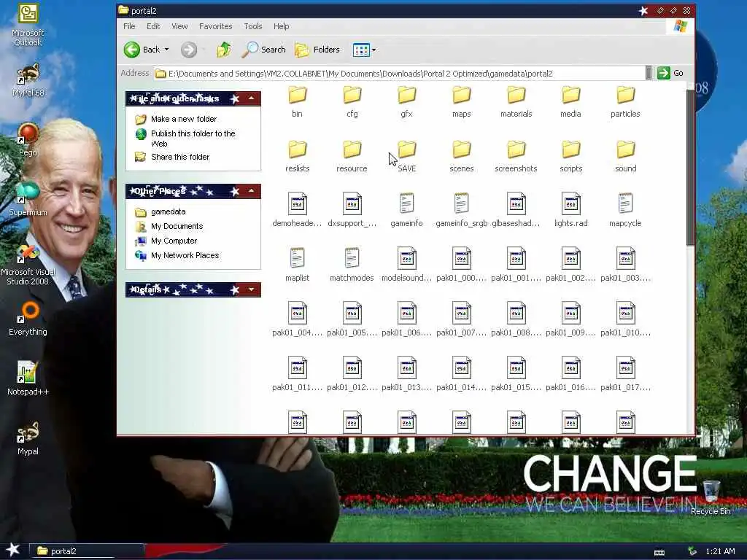
Task: Collapse the Other Places panel
Action: tap(251, 191)
